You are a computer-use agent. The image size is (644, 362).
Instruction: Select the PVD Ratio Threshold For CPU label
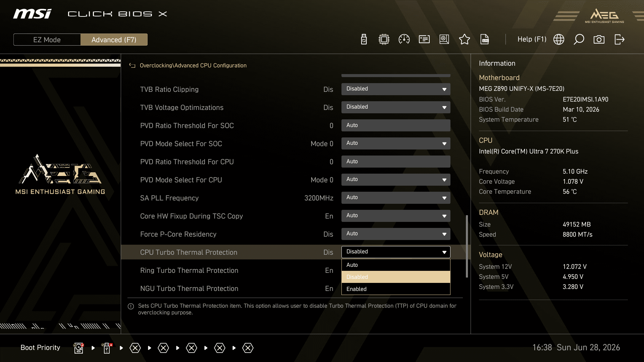[x=187, y=162]
